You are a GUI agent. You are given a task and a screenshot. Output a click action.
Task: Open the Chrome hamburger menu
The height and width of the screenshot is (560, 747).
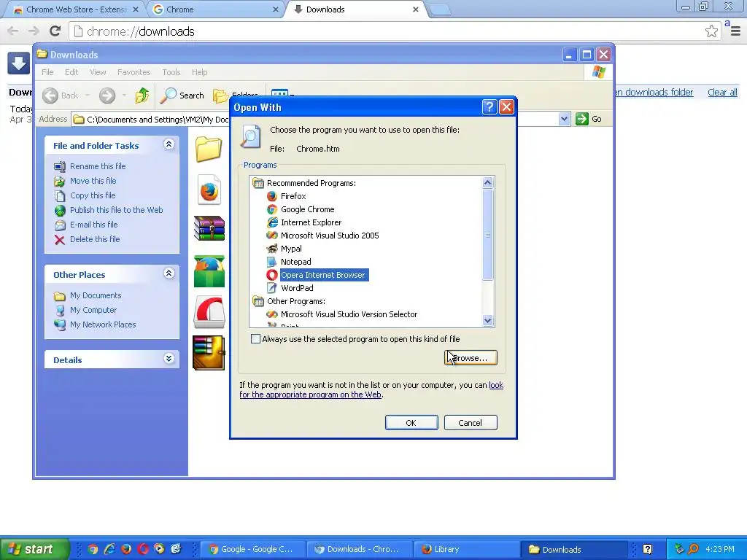click(735, 31)
